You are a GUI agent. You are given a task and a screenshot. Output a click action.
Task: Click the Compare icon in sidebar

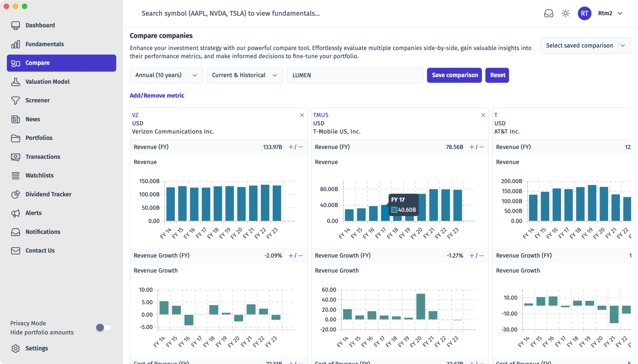pos(16,63)
